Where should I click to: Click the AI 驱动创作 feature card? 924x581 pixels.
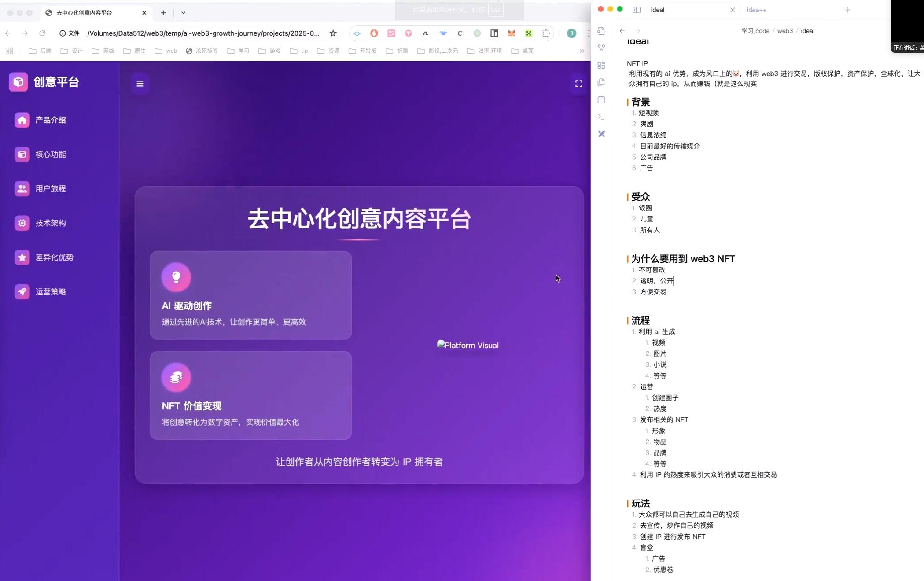coord(250,295)
